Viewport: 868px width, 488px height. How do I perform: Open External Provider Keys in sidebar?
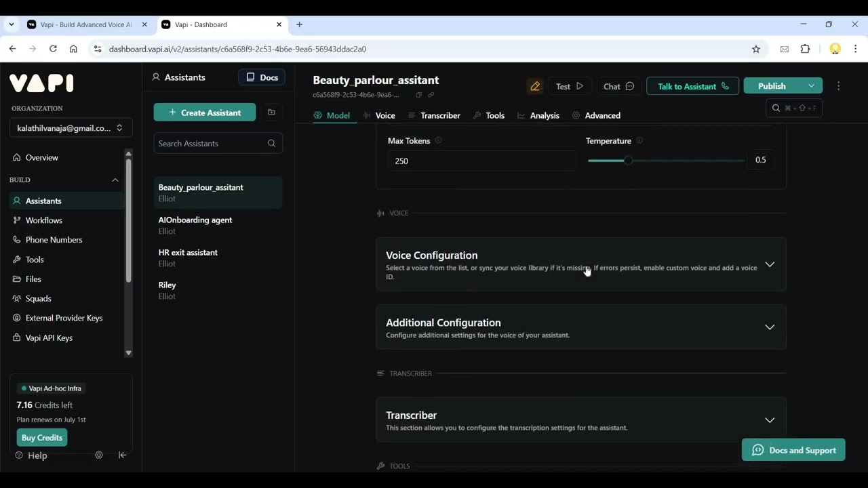[66, 318]
